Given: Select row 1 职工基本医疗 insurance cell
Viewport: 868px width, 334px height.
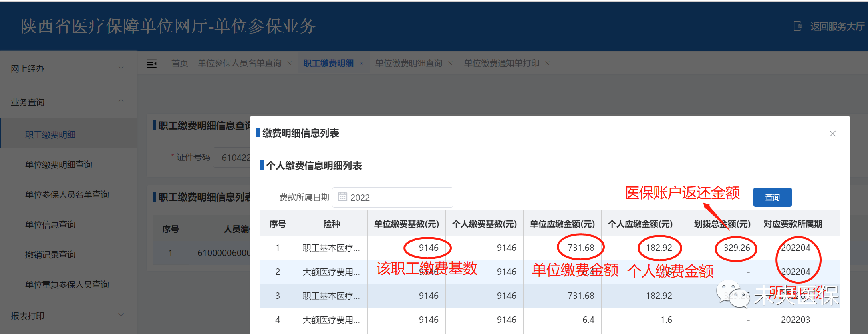Looking at the screenshot, I should pos(332,248).
